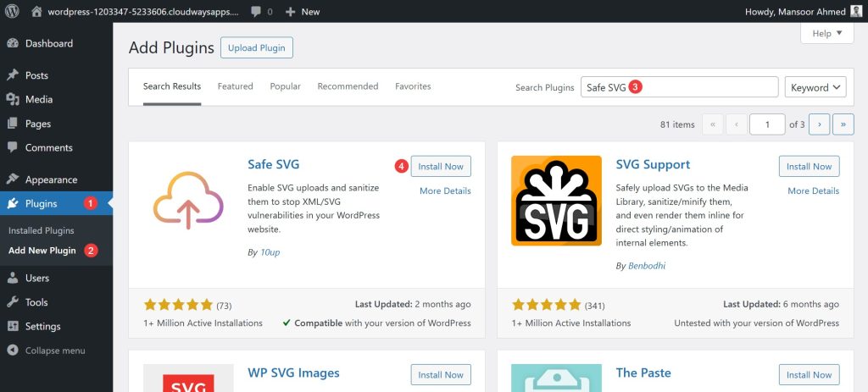Install The Paste plugin
The width and height of the screenshot is (868, 392).
(809, 375)
